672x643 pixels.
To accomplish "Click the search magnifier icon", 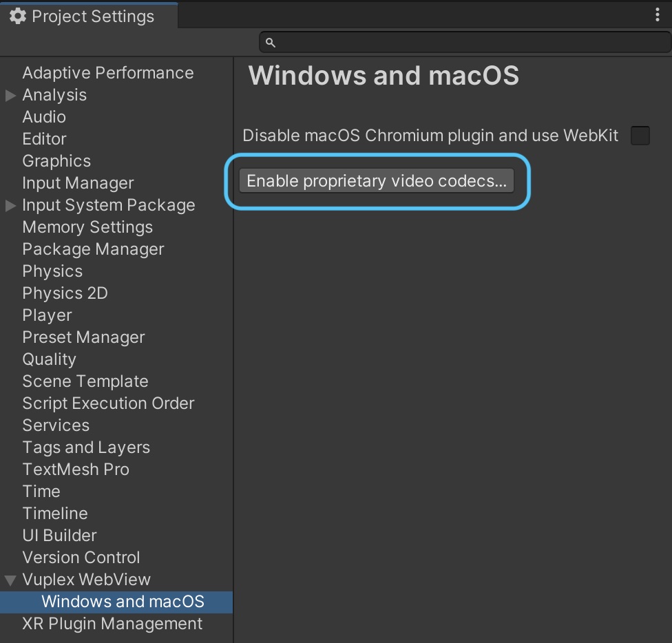I will pyautogui.click(x=271, y=43).
